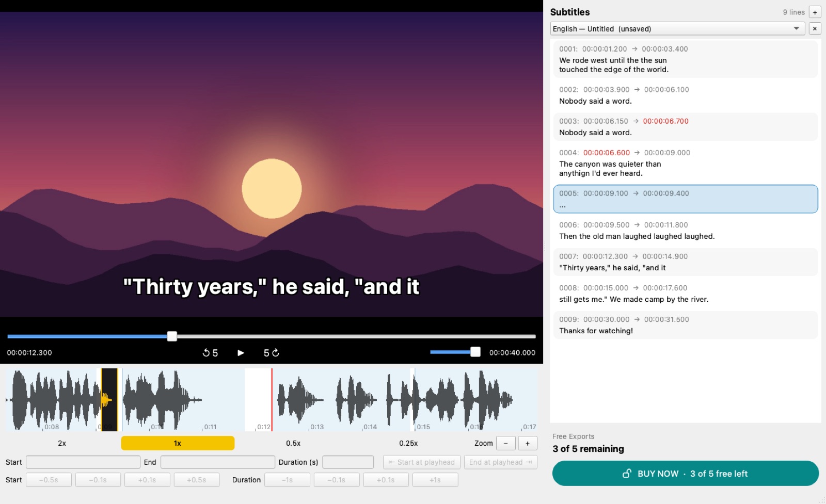The width and height of the screenshot is (826, 504).
Task: Click End at playhead button
Action: [x=501, y=462]
